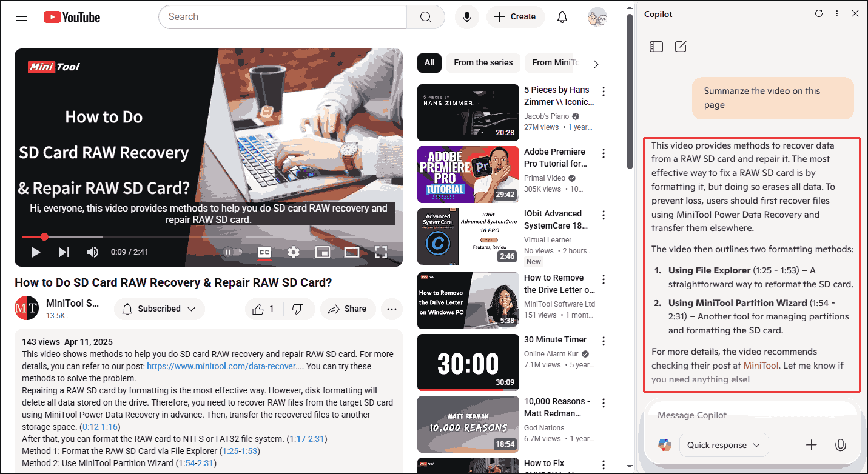Open MiniTool link in Copilot response
The width and height of the screenshot is (868, 474).
pos(761,366)
